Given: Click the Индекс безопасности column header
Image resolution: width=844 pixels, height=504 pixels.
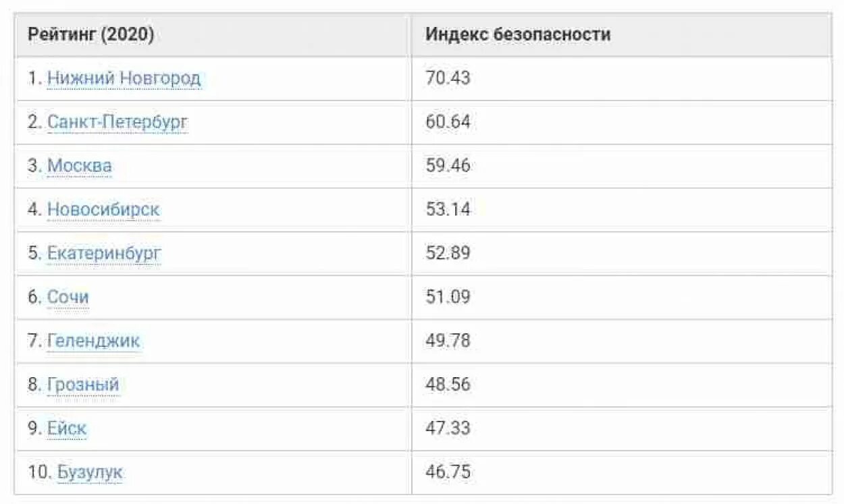Looking at the screenshot, I should click(x=518, y=35).
